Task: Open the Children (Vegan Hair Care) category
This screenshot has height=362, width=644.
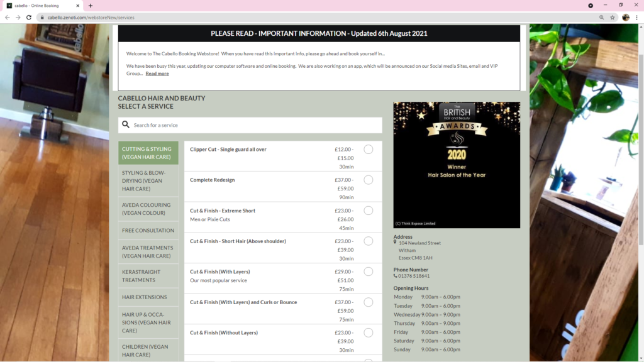Action: pos(148,351)
